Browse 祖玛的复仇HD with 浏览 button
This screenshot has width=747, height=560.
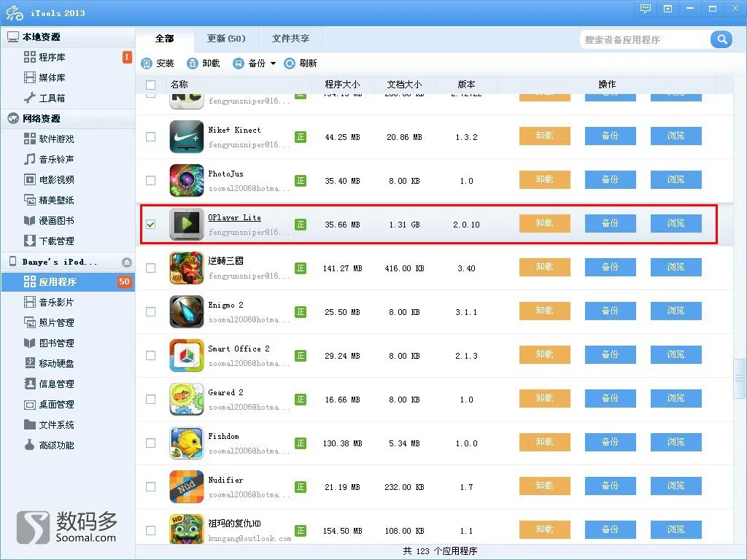676,529
